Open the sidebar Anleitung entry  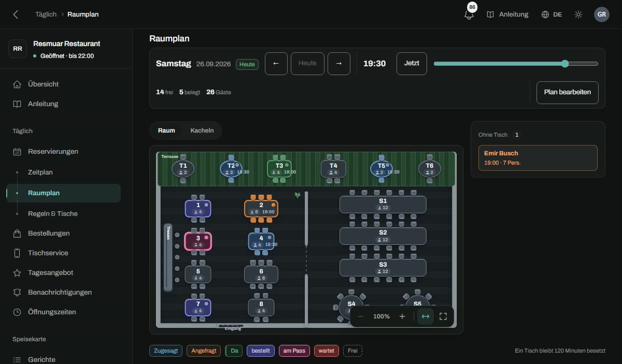coord(63,104)
